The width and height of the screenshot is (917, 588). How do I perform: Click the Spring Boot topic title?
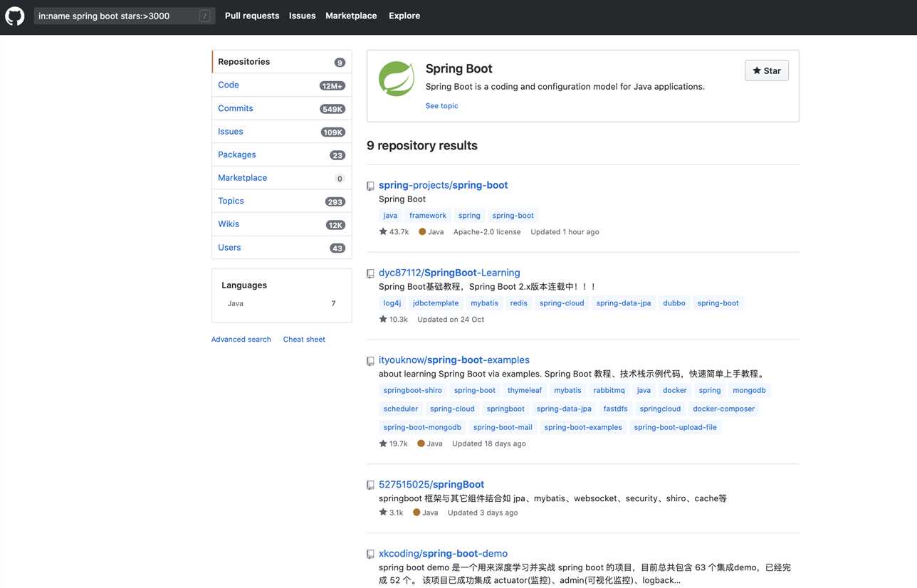(459, 69)
